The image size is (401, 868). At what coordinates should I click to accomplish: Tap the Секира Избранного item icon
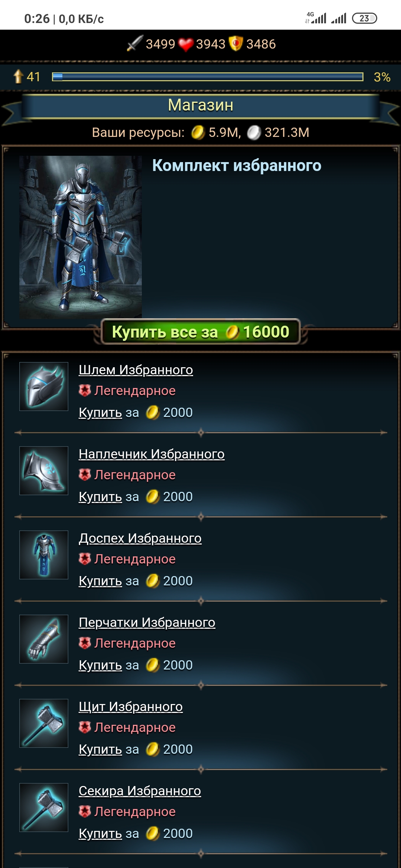(44, 808)
